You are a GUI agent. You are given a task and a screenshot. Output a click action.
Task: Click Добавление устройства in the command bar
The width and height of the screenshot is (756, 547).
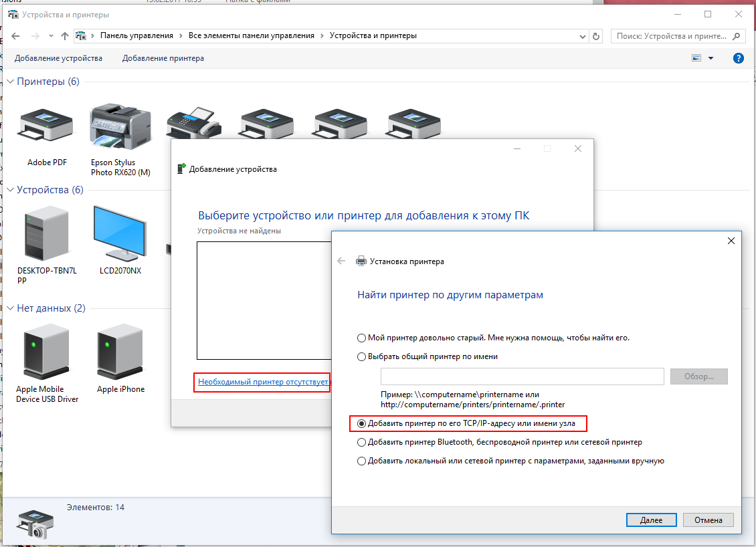pyautogui.click(x=58, y=58)
